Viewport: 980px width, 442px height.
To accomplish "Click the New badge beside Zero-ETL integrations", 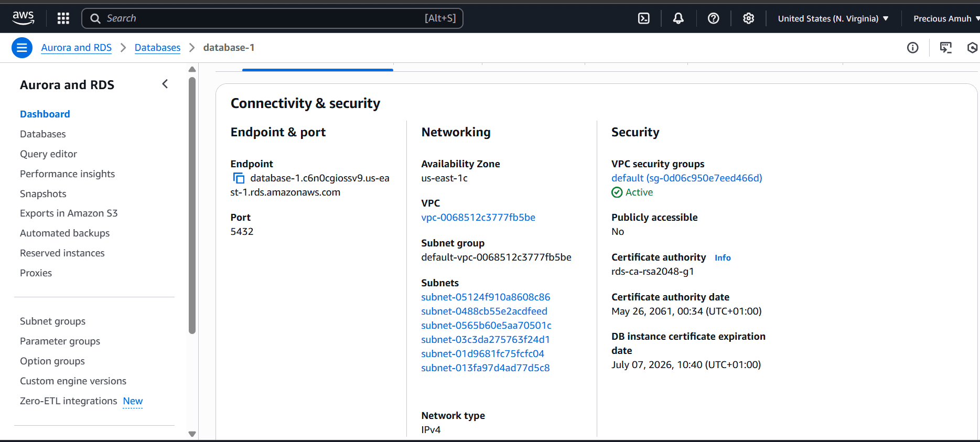I will (133, 401).
